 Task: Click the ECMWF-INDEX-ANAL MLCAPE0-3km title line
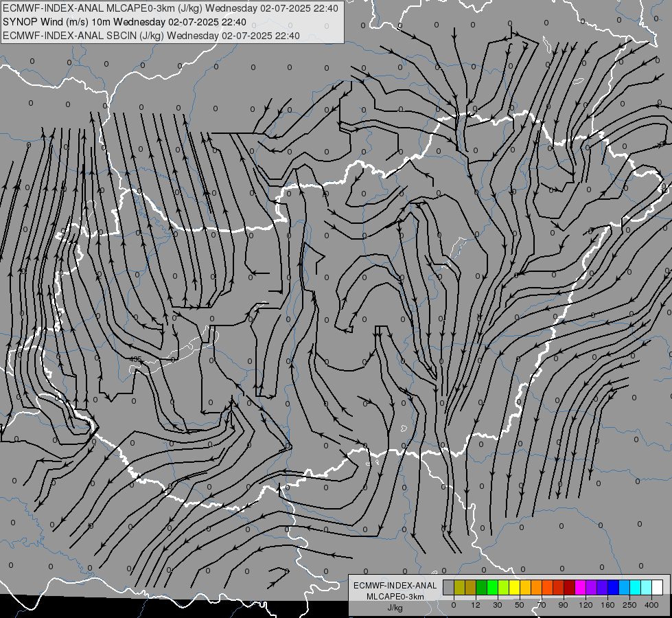pos(170,8)
